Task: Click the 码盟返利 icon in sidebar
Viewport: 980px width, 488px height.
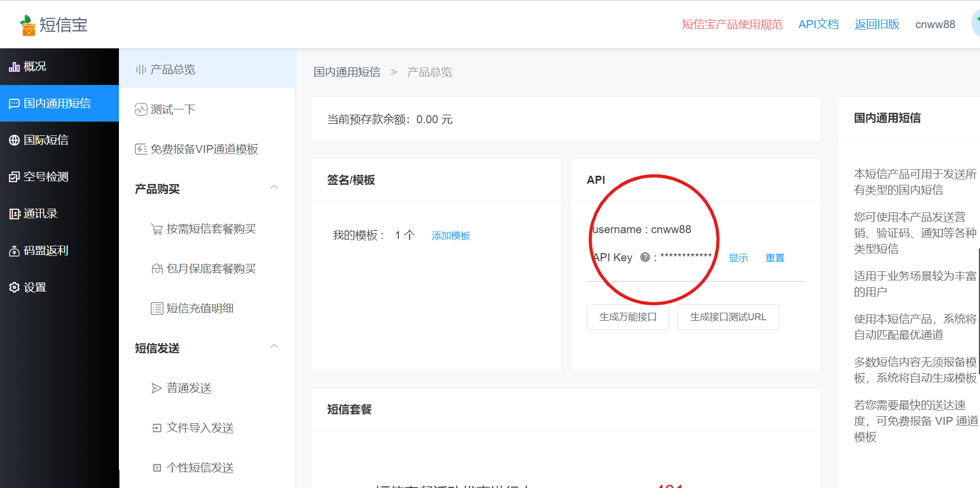Action: tap(14, 251)
